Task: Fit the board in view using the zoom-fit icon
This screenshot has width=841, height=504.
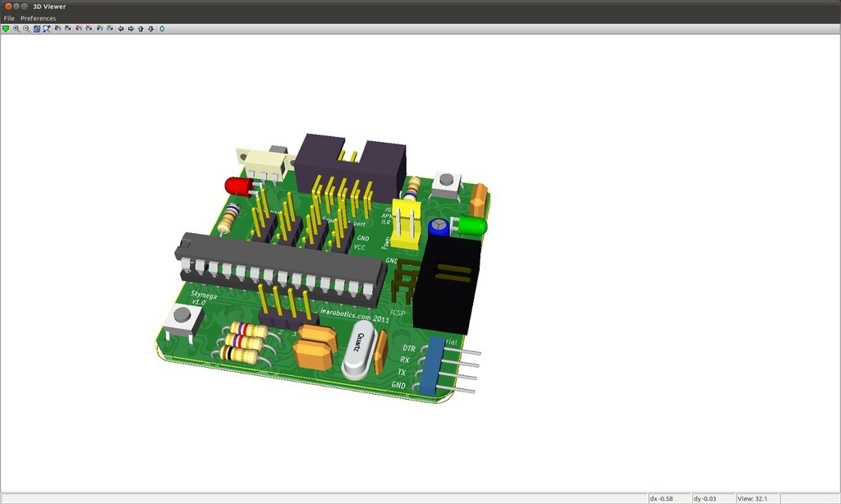Action: [x=47, y=29]
